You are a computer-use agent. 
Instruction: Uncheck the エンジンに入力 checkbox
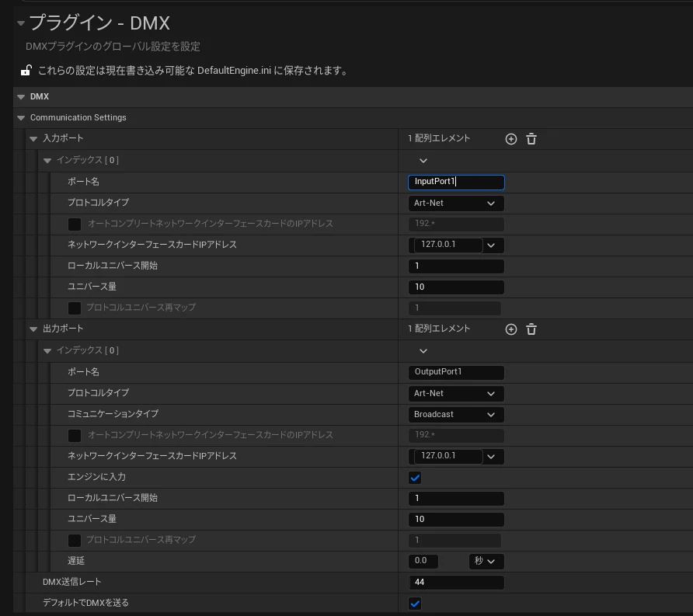(415, 478)
